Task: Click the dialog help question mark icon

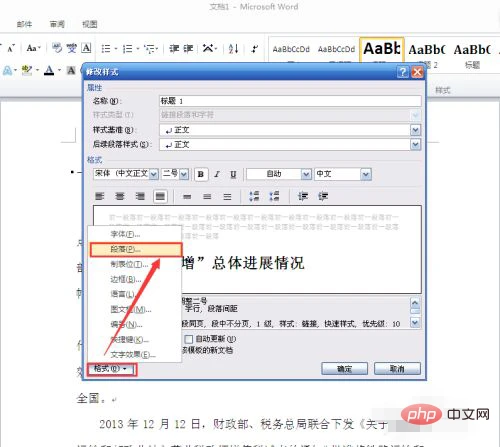Action: click(x=403, y=72)
